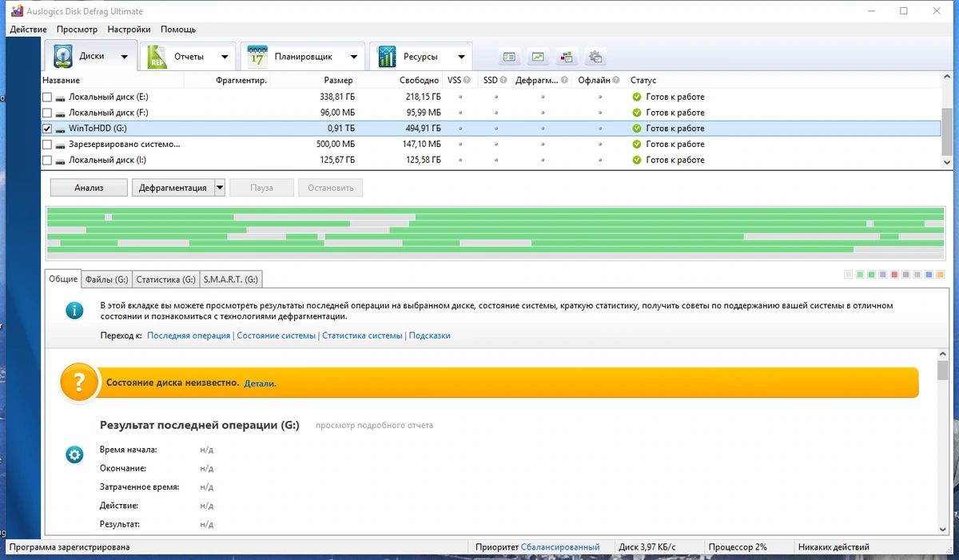Click the help icon next to Офлайн
The image size is (959, 560).
[617, 80]
